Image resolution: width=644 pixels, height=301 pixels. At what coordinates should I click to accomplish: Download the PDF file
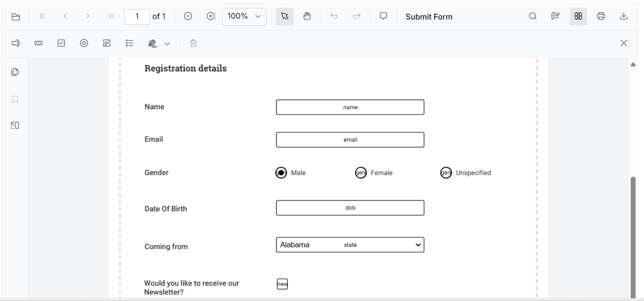[624, 16]
